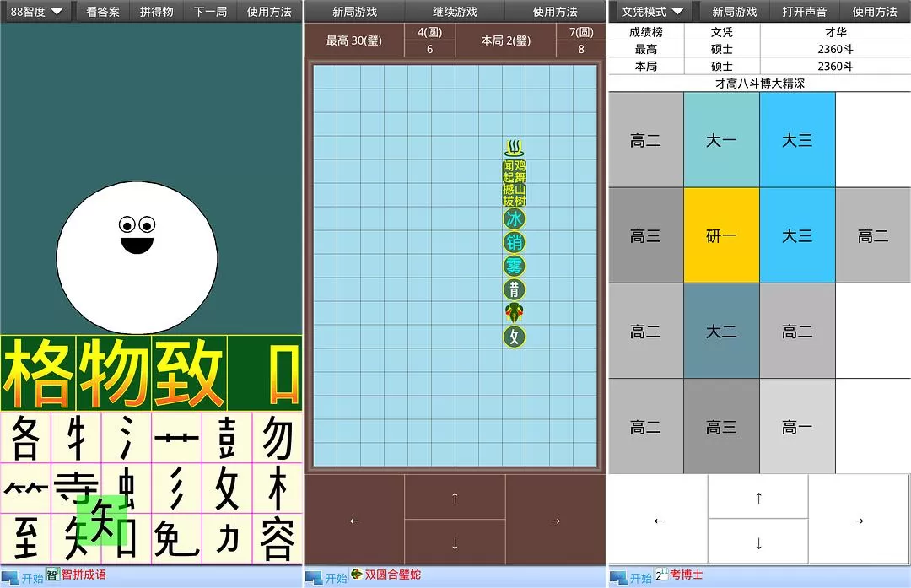Select the yellow 研一 tile in the exam grid
911x588 pixels.
pos(722,236)
